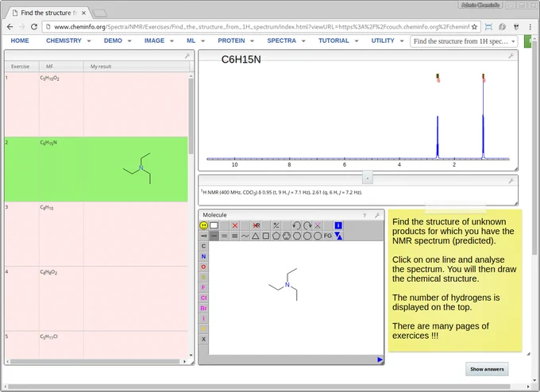Image resolution: width=540 pixels, height=392 pixels.
Task: Select the delete R-group tool
Action: [x=256, y=225]
